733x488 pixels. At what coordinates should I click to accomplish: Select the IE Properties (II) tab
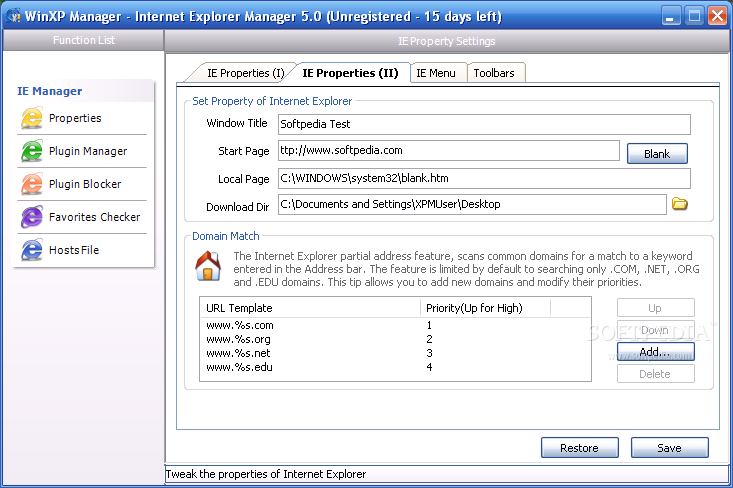[350, 73]
